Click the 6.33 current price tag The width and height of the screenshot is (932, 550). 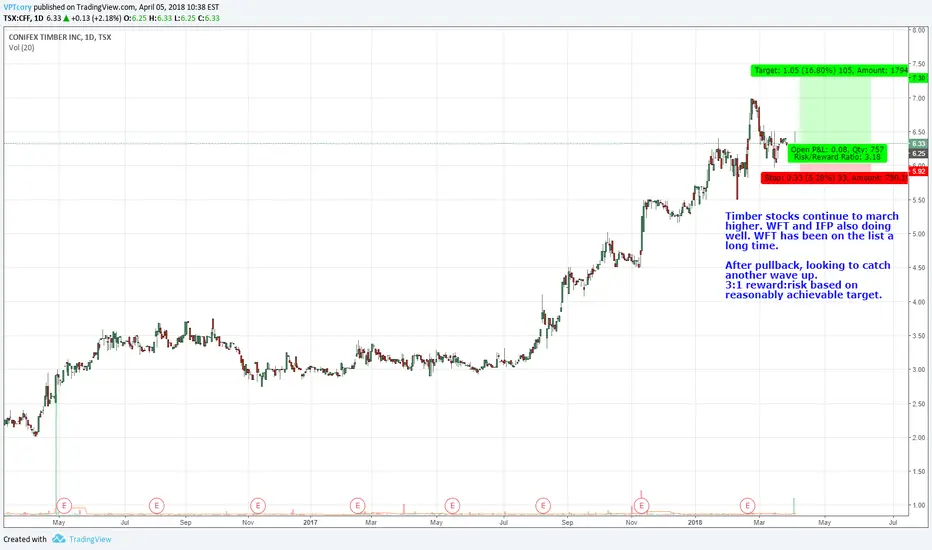(x=918, y=144)
